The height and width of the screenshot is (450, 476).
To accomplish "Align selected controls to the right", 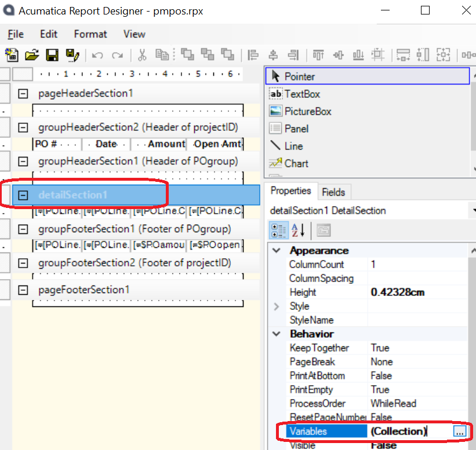I will 293,55.
